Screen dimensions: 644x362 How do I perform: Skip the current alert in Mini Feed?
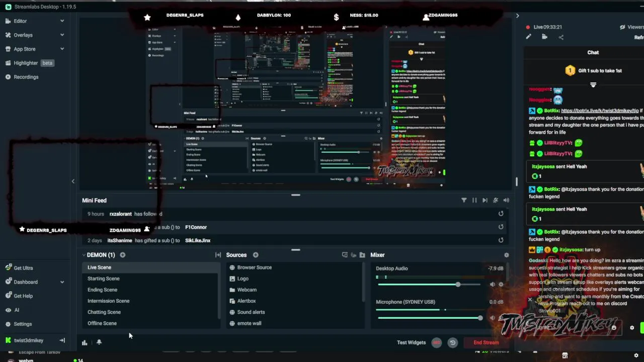coord(485,200)
